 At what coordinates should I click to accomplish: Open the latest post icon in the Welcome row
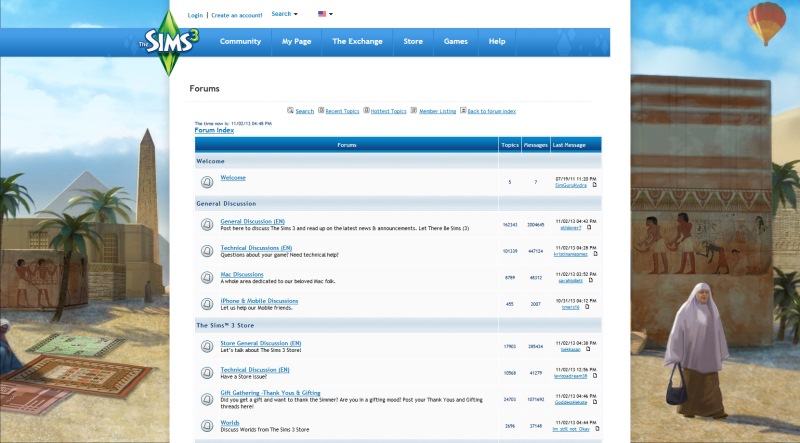click(594, 185)
